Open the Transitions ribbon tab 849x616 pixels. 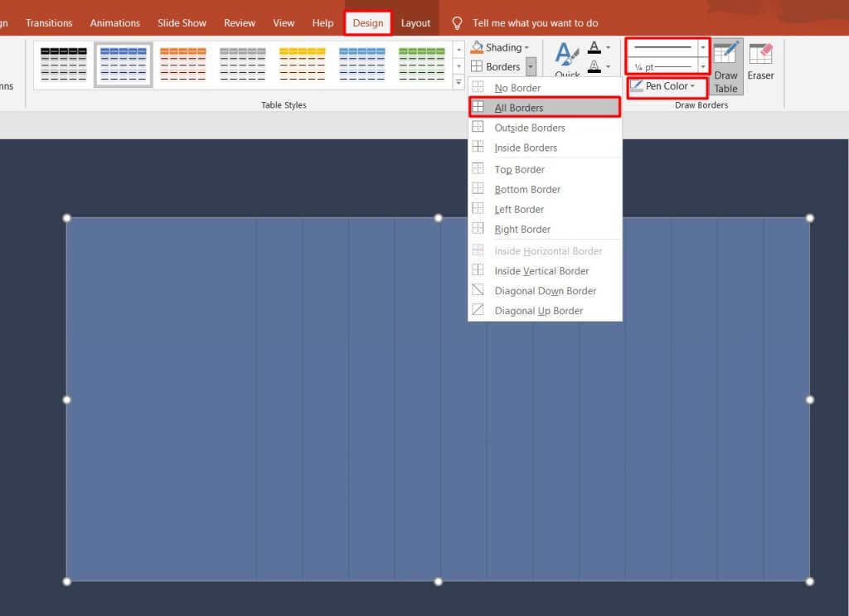49,22
